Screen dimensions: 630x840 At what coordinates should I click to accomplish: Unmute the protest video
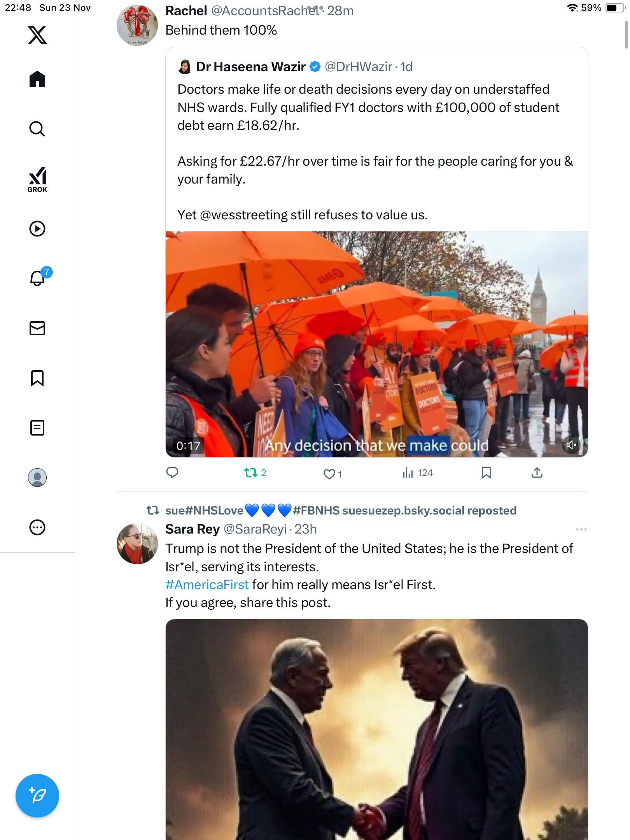tap(571, 445)
